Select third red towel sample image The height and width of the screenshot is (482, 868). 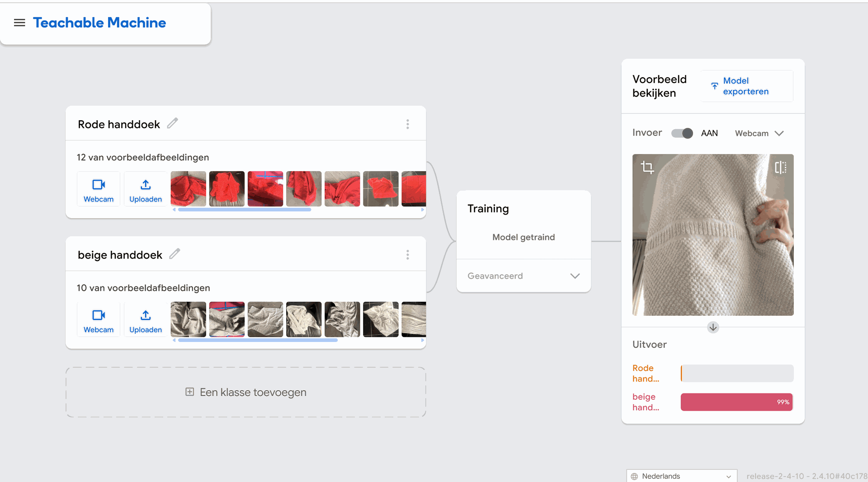[x=265, y=189]
